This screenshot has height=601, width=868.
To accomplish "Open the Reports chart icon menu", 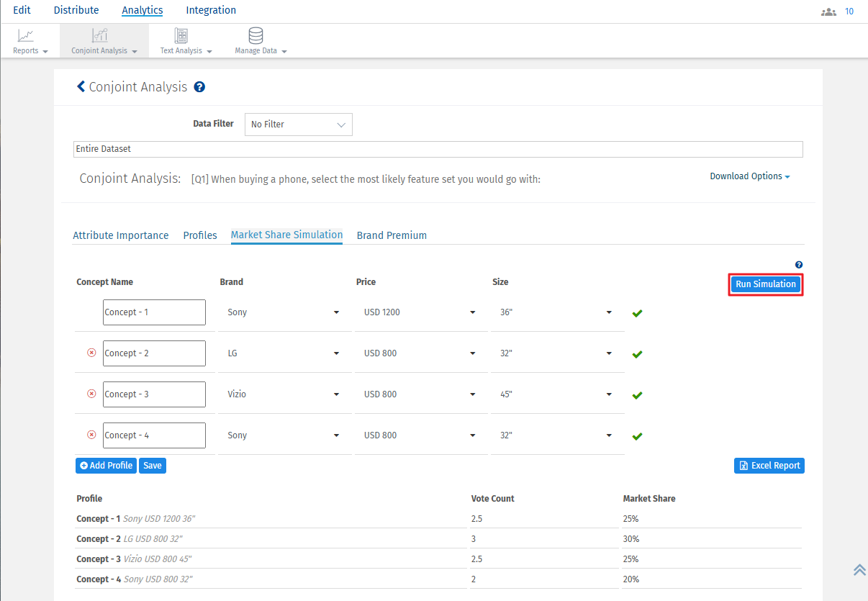I will coord(26,36).
